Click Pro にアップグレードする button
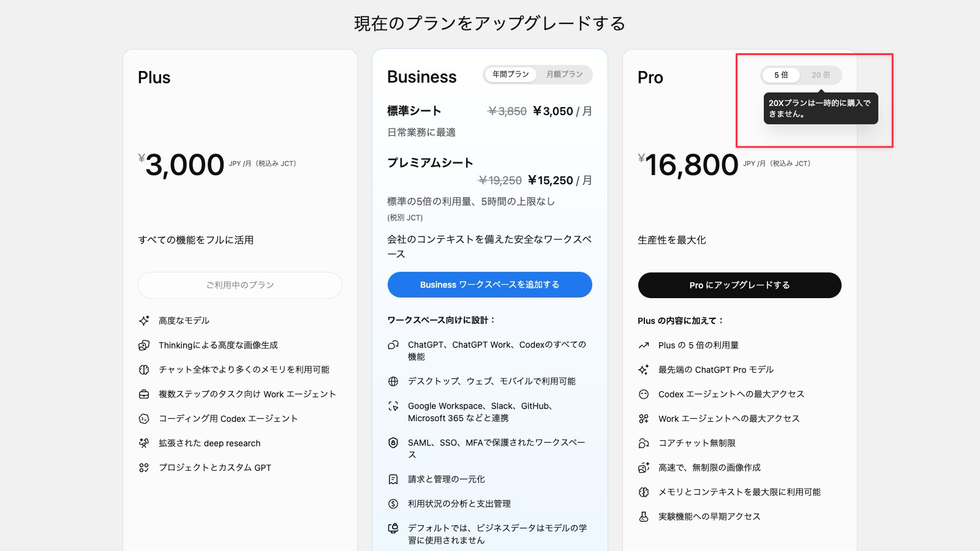This screenshot has height=551, width=980. pos(740,285)
